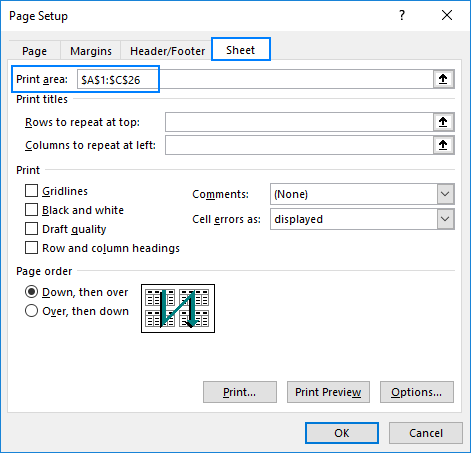Enable the Gridlines checkbox
This screenshot has width=471, height=453.
31,191
